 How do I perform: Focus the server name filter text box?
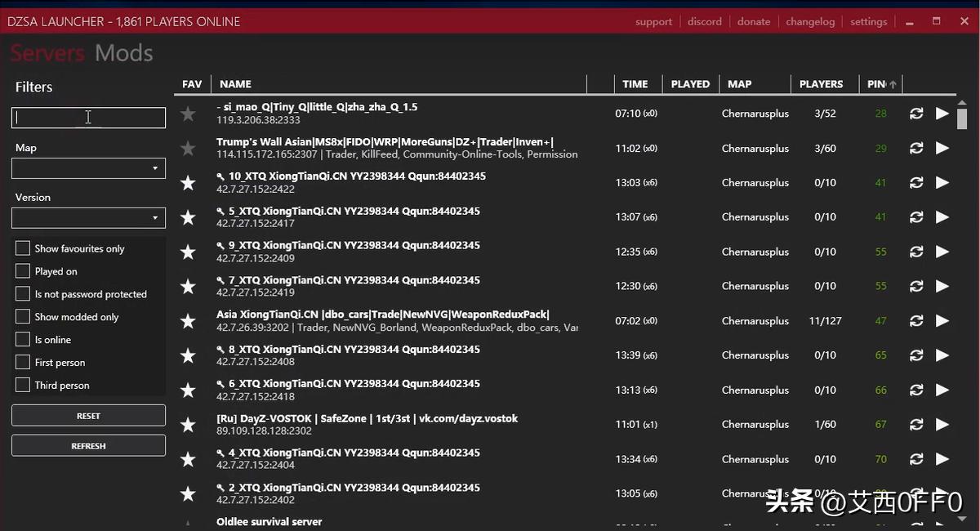88,118
